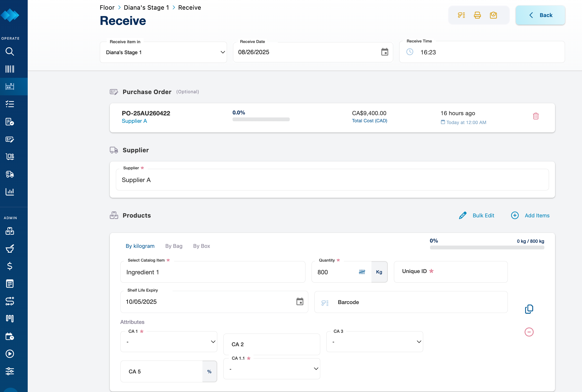The image size is (582, 392).
Task: Open the CA 1.1 attribute dropdown
Action: click(272, 369)
